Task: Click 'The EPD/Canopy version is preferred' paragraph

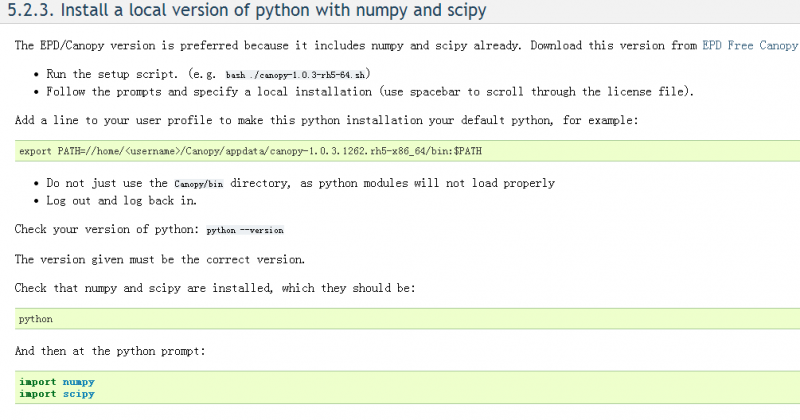Action: (x=300, y=46)
